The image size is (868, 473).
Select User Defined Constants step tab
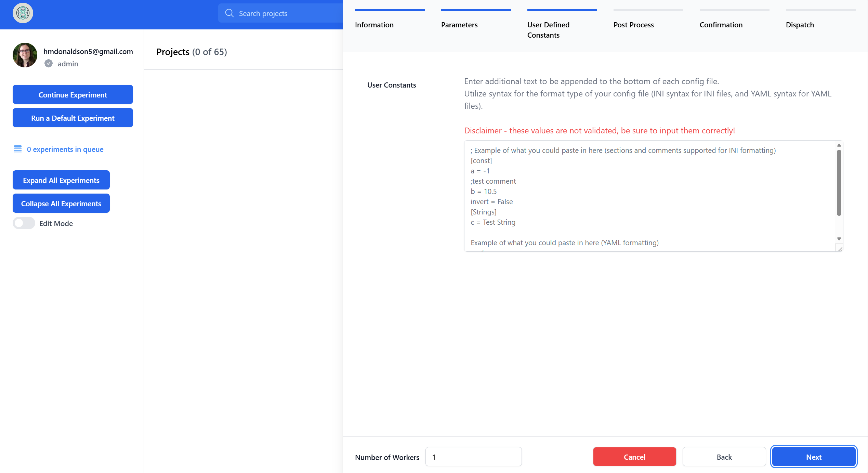[562, 25]
